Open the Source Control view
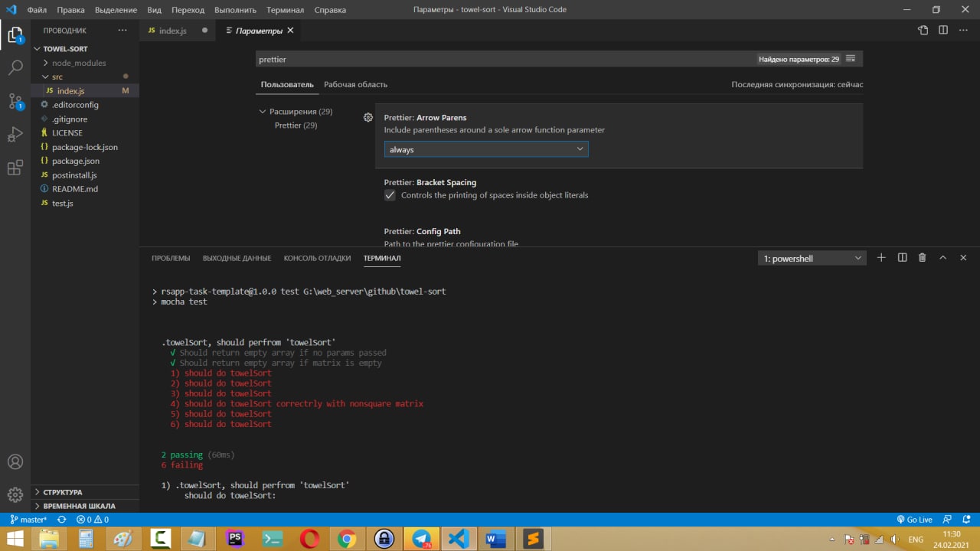The image size is (980, 551). [x=15, y=101]
